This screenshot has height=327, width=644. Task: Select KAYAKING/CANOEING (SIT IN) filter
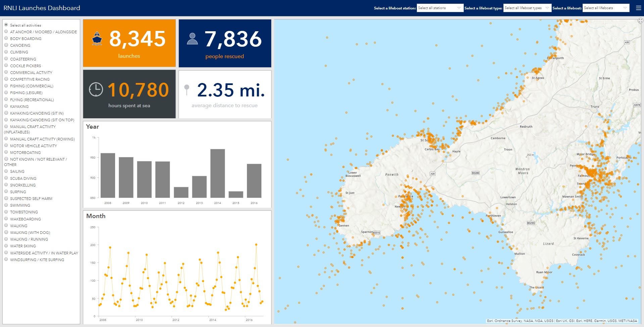[x=6, y=113]
